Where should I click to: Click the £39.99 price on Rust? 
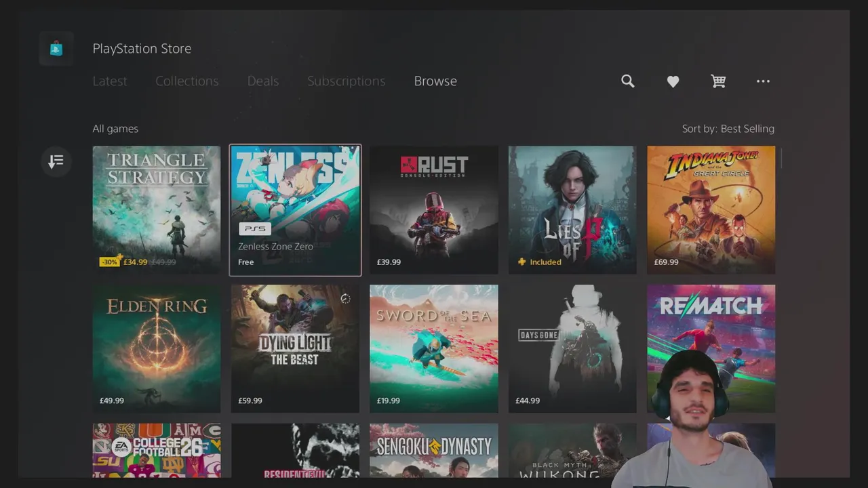tap(389, 262)
